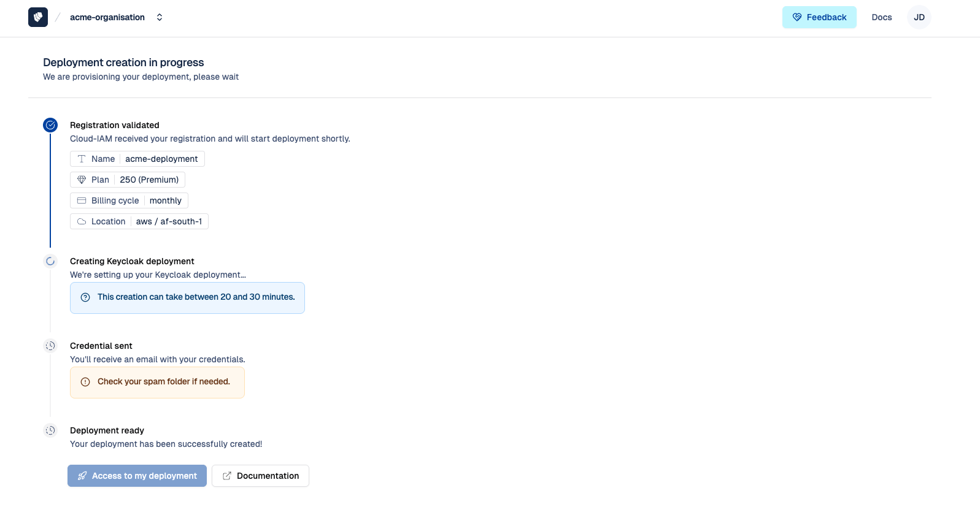Click the pending clock icon beside Deployment ready
Viewport: 980px width, 507px height.
tap(50, 430)
